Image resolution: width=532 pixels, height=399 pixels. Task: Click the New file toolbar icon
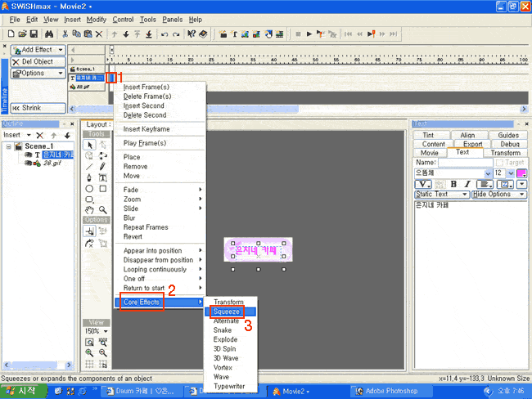(x=11, y=34)
